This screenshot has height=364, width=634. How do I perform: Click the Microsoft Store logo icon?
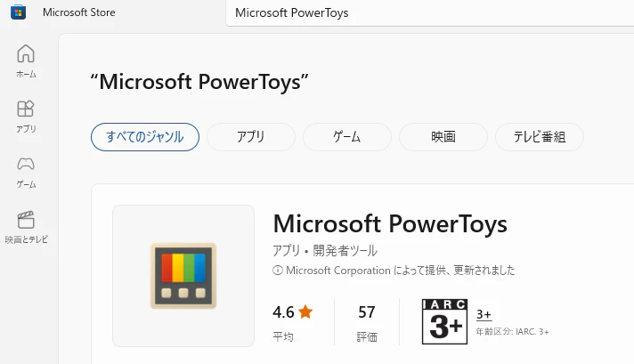click(18, 12)
